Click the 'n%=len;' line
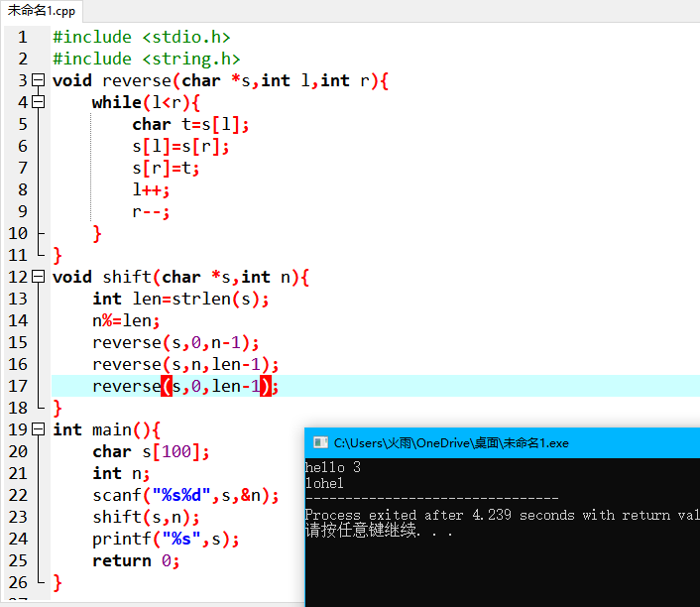Screen dimensions: 700x607 tap(126, 320)
